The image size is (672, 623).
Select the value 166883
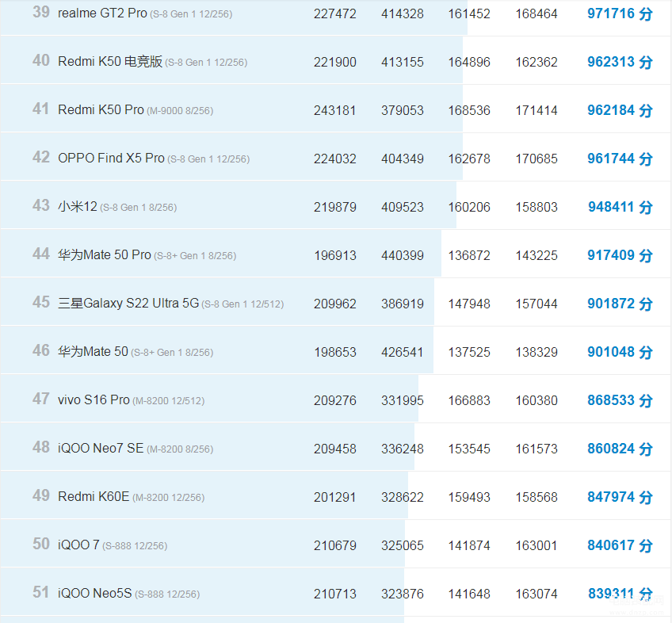(x=469, y=401)
